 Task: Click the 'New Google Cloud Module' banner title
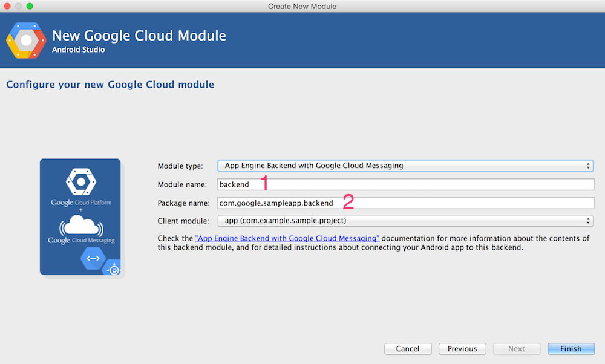pos(139,36)
